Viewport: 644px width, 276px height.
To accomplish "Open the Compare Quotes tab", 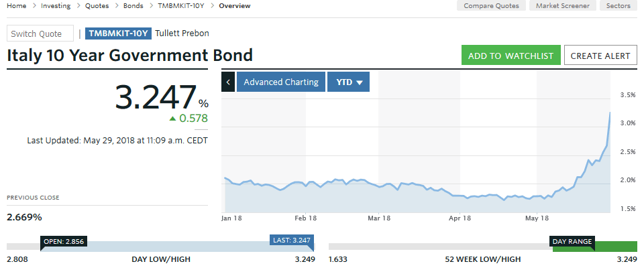I will pos(492,6).
